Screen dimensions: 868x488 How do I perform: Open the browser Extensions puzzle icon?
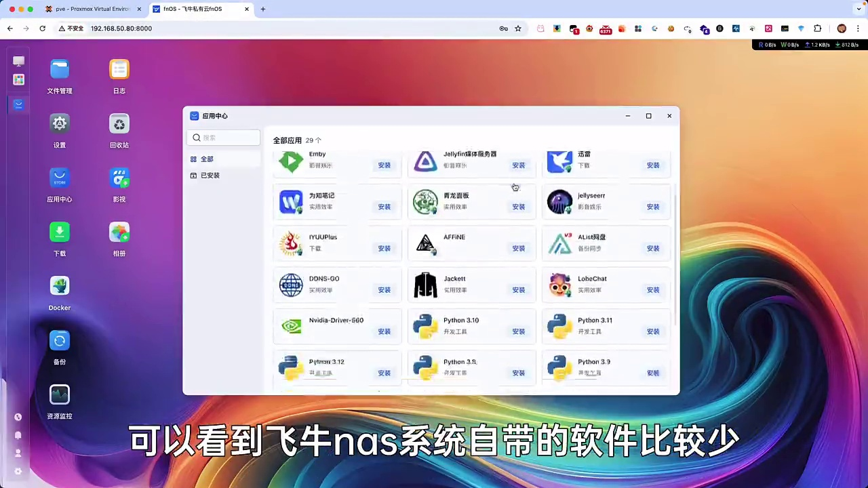coord(817,28)
